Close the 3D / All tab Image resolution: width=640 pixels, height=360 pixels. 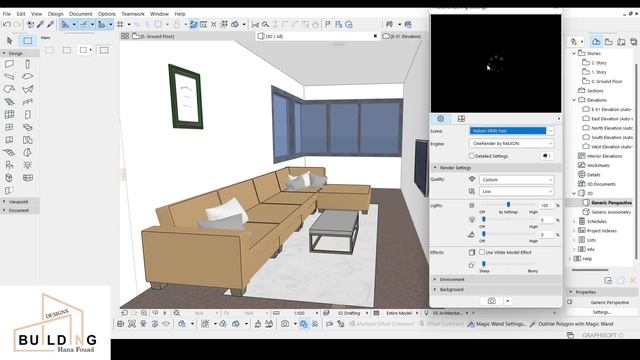[375, 36]
